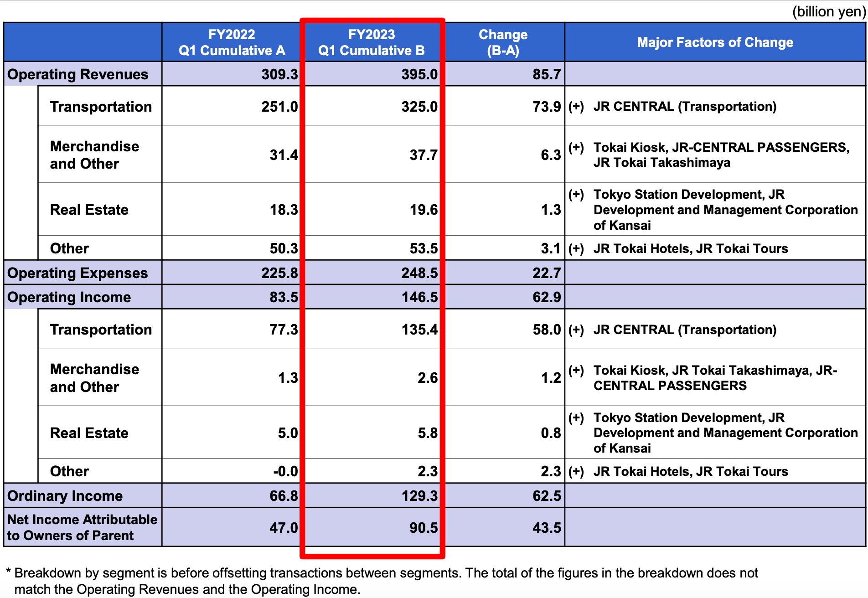The width and height of the screenshot is (868, 598).
Task: Click the footnote beginning '* Breakdown by segment'
Action: pos(382,581)
